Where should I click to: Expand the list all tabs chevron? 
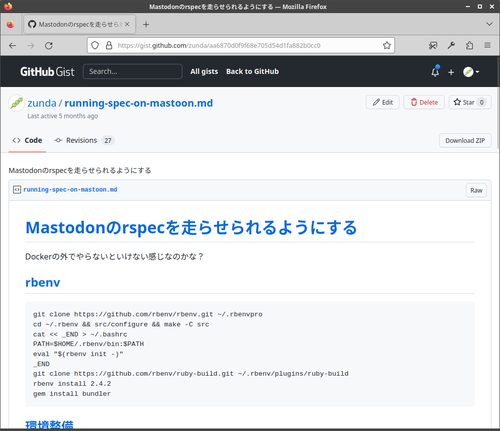coord(489,24)
